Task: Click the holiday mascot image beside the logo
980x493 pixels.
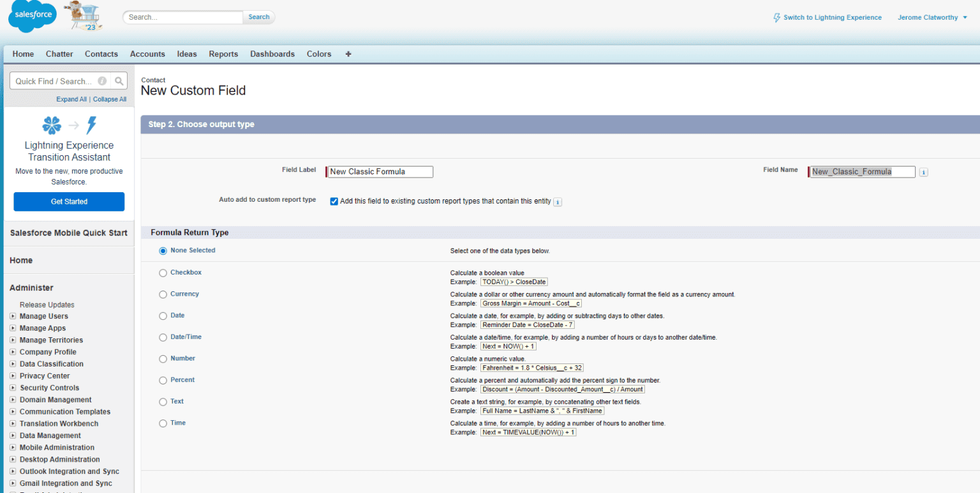Action: (x=81, y=17)
